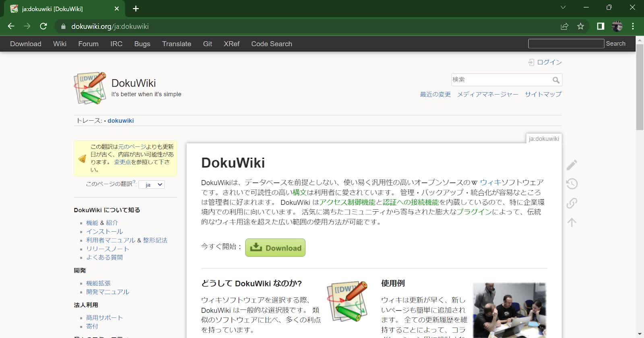This screenshot has height=338, width=644.
Task: View site info lock icon
Action: (x=63, y=27)
